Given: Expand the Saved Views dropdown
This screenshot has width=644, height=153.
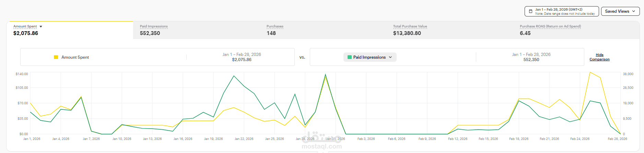Looking at the screenshot, I should pos(620,11).
